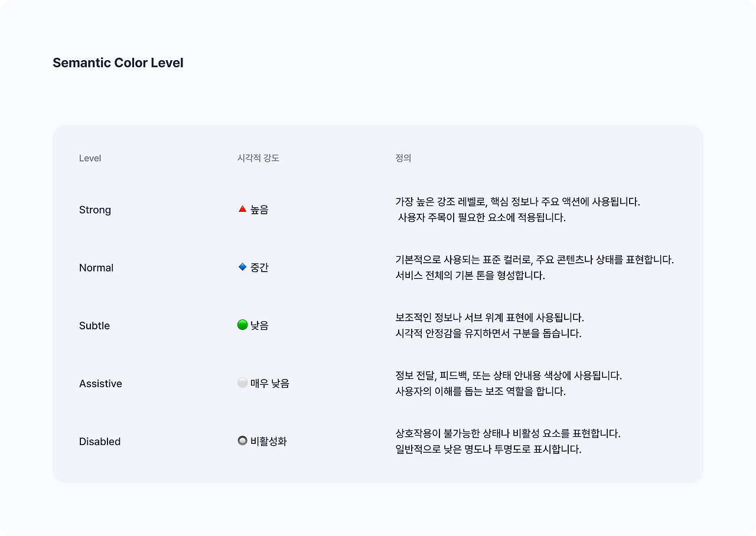Click the Normal row definition text
The width and height of the screenshot is (756, 536).
coord(534,267)
